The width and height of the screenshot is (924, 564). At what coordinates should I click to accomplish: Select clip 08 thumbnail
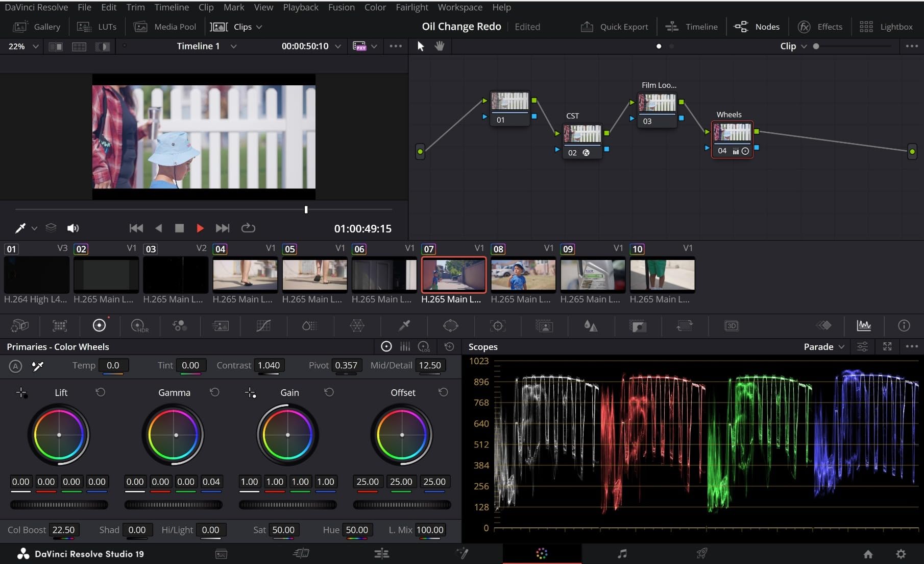click(x=523, y=274)
